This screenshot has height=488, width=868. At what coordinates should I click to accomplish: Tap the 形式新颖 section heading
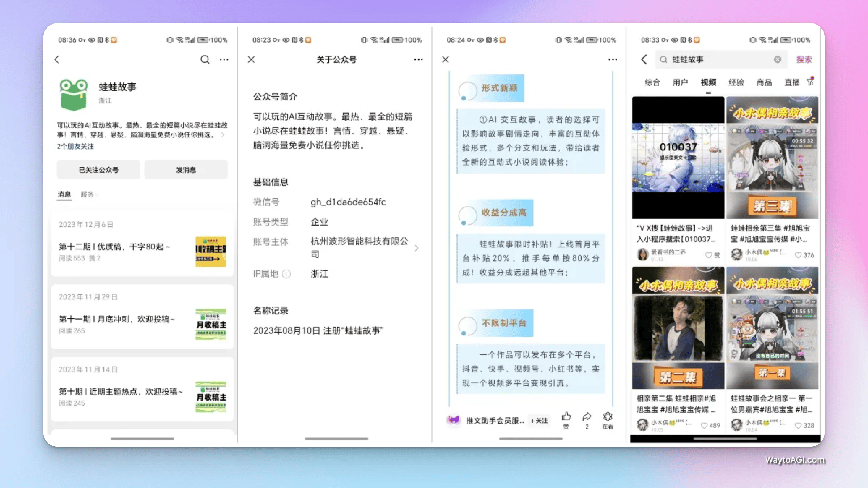(499, 88)
